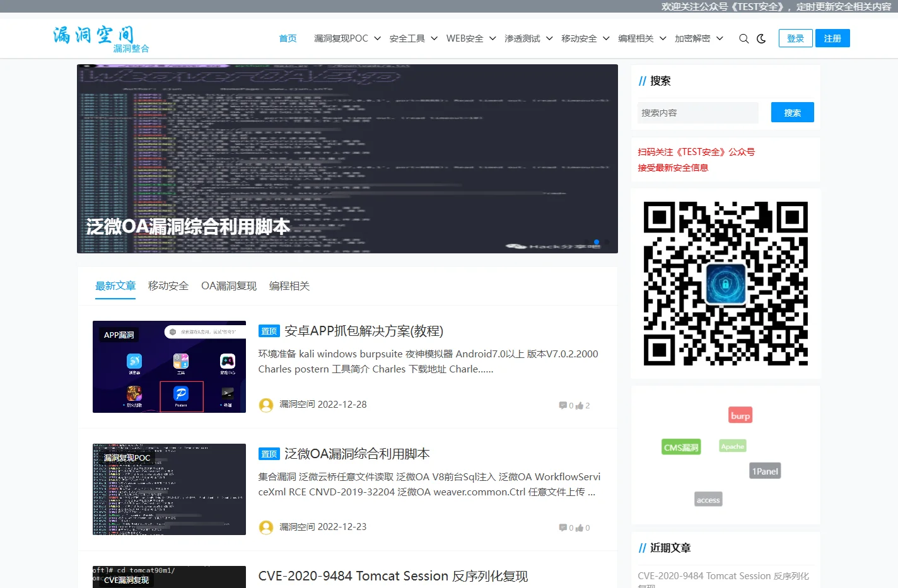Screen dimensions: 898x588
Task: Click author avatar on 2022-12-23 post
Action: [266, 527]
